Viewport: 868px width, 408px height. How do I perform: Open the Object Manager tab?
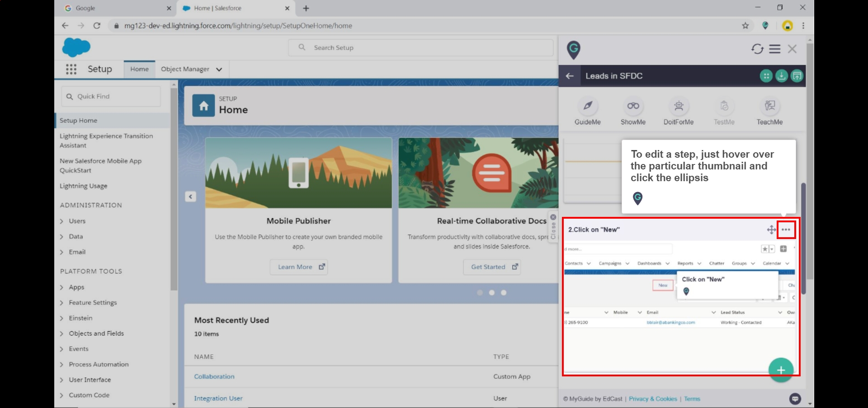click(x=185, y=69)
